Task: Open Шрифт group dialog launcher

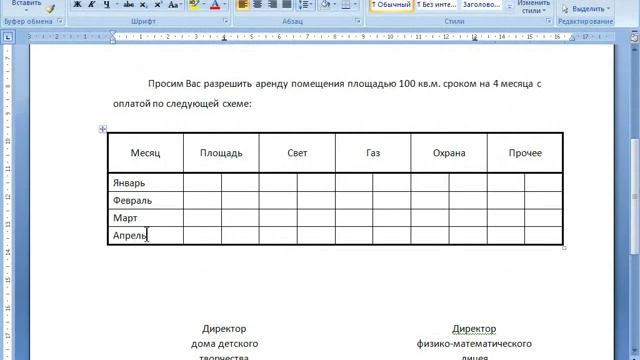Action: click(226, 21)
